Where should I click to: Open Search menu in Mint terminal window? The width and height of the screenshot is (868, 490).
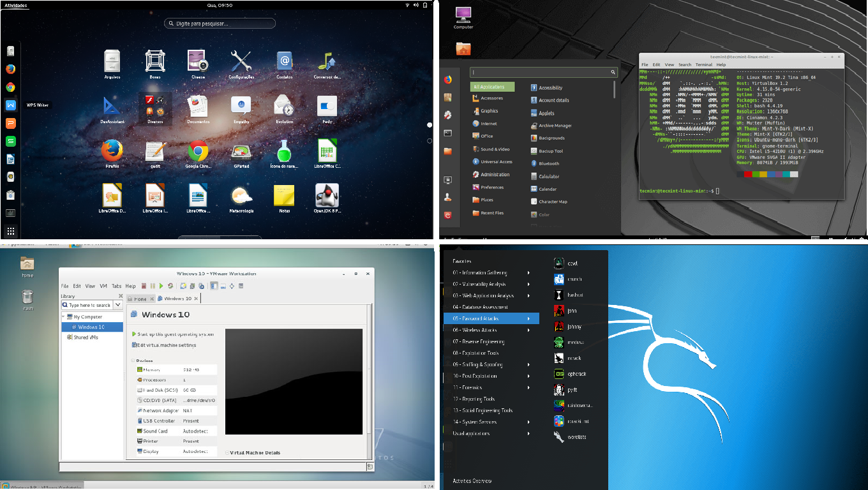coord(685,64)
